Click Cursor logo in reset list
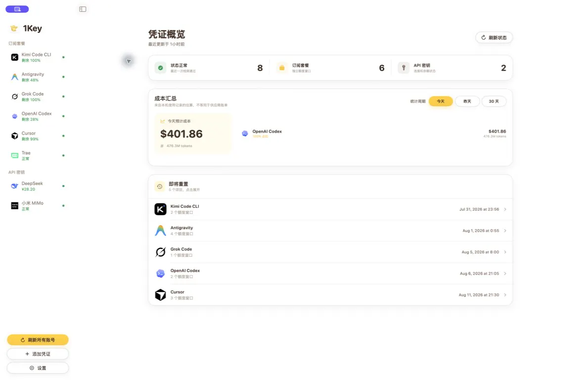This screenshot has width=588, height=380. (161, 295)
